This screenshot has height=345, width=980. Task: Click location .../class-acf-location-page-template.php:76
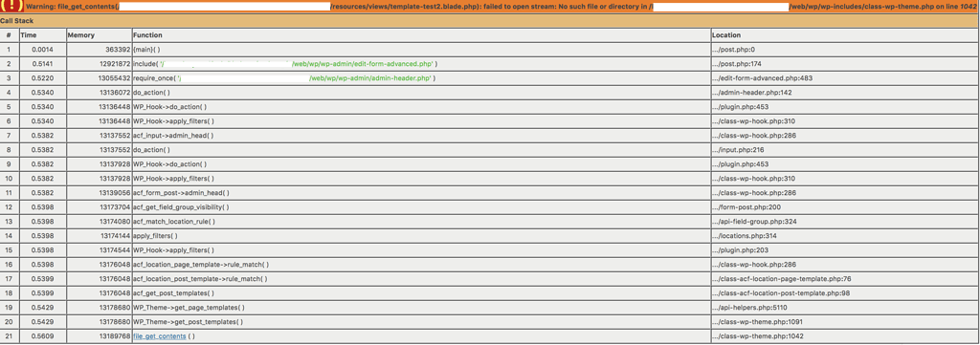click(x=782, y=279)
